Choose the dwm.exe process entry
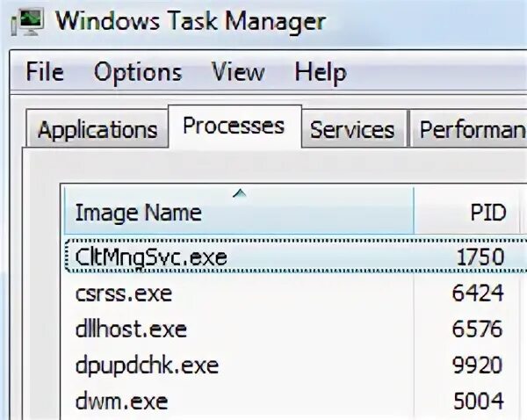The image size is (527, 420). click(119, 402)
